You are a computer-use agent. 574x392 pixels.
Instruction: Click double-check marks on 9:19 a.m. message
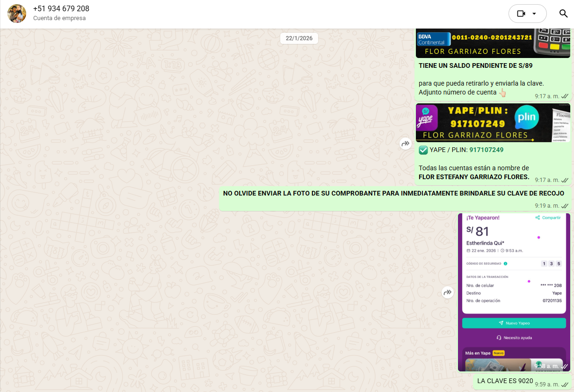(565, 206)
